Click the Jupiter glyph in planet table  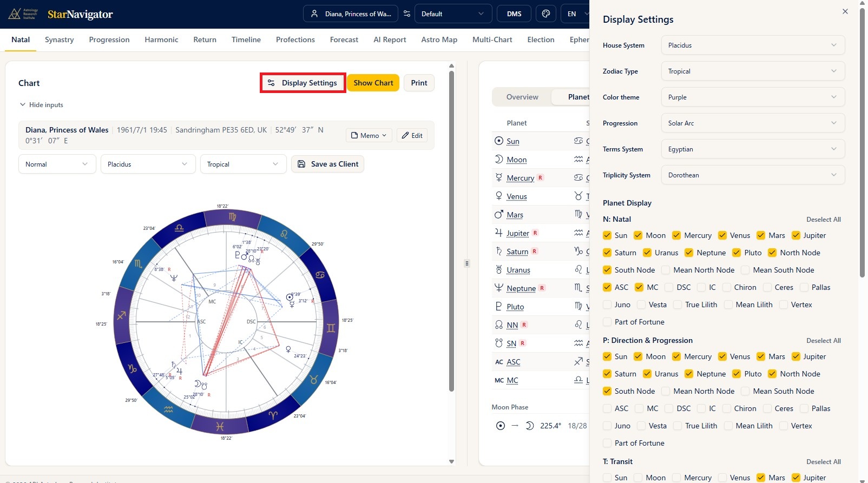tap(499, 233)
